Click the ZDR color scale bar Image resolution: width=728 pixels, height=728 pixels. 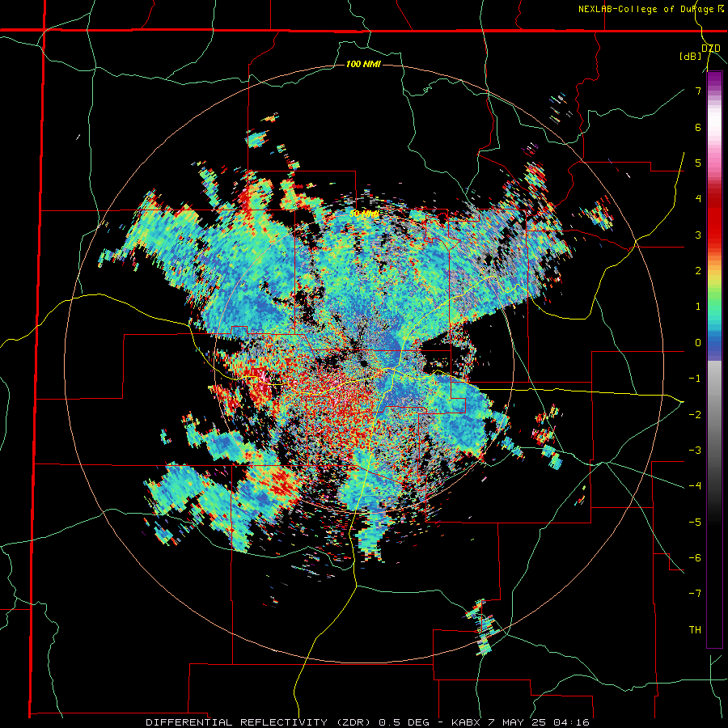714,359
